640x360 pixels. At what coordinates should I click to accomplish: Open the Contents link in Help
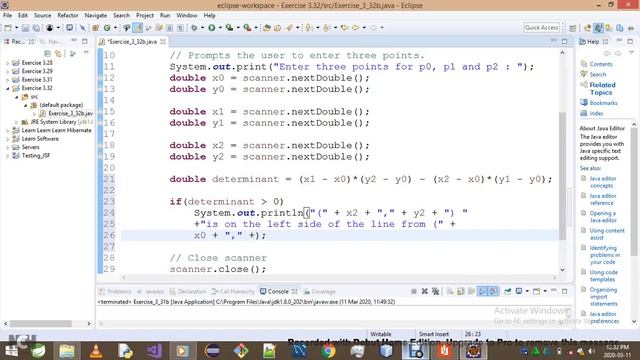pos(601,64)
